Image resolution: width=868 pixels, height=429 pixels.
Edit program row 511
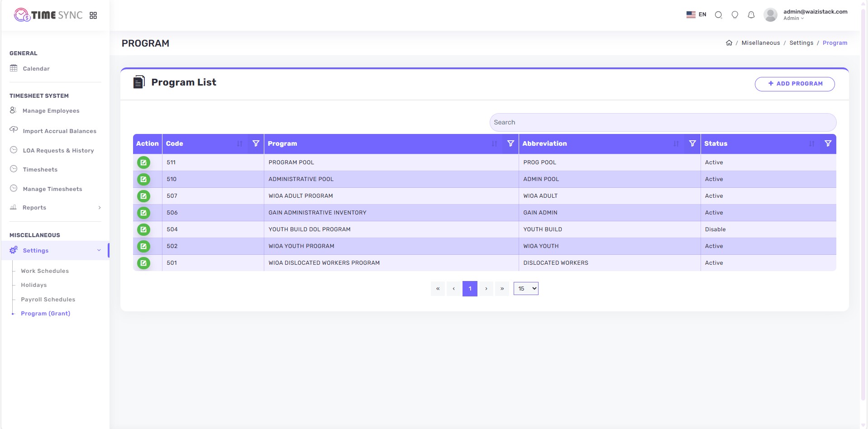tap(143, 162)
